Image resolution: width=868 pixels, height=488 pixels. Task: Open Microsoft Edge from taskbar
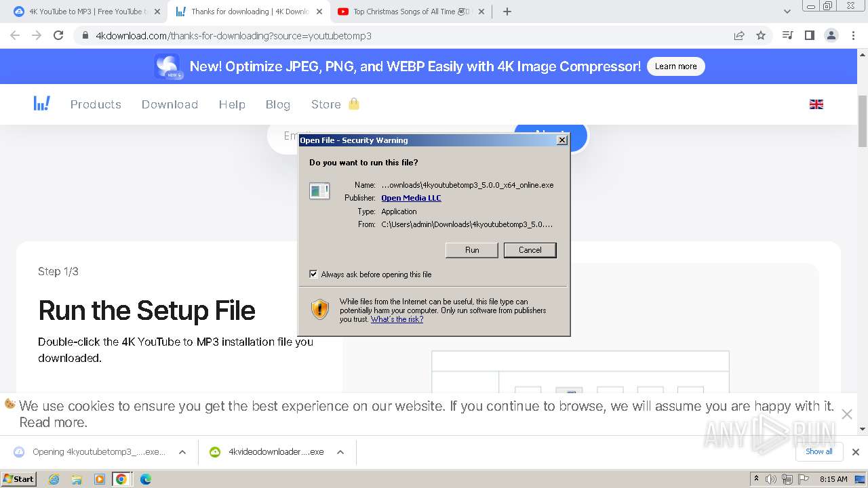pyautogui.click(x=146, y=479)
